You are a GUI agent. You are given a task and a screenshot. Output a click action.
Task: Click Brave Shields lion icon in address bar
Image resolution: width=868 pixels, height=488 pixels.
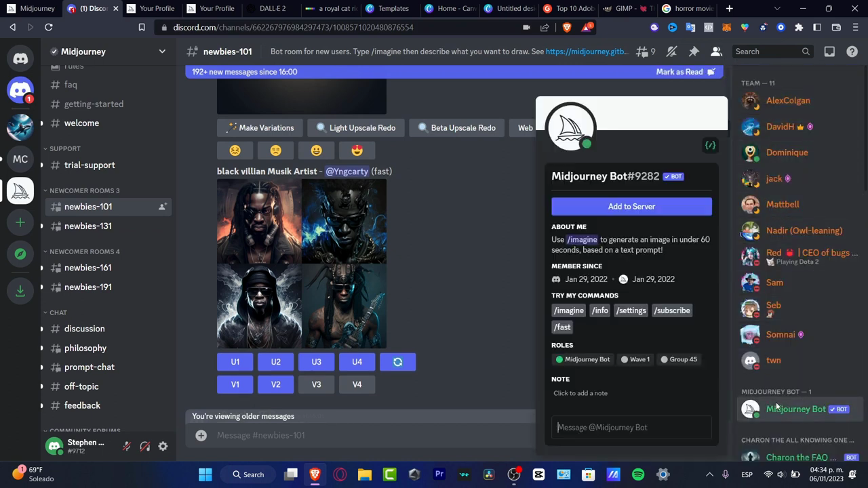click(567, 27)
